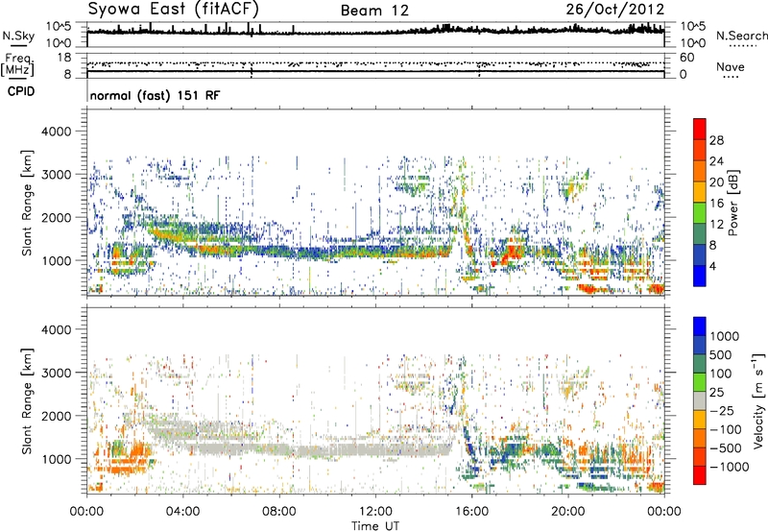Click the '12:00' time axis tick label

[375, 512]
